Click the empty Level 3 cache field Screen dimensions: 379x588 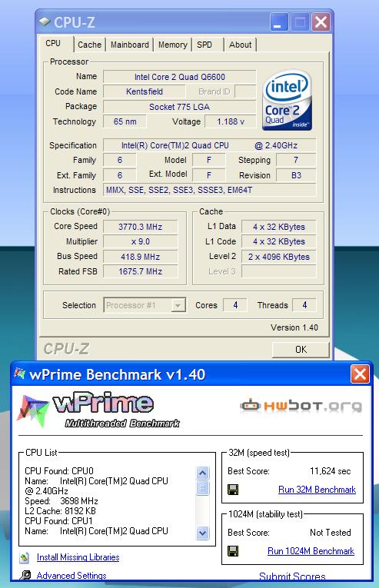pyautogui.click(x=279, y=271)
